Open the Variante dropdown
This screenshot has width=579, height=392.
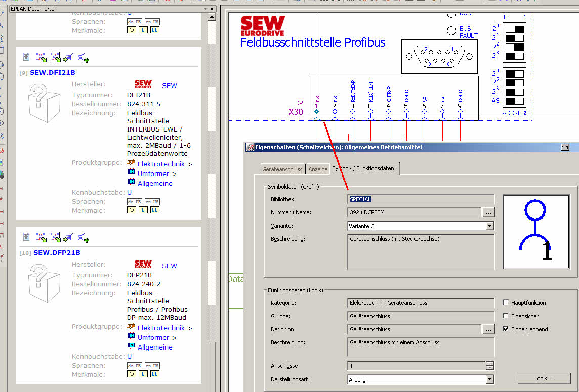[x=489, y=226]
